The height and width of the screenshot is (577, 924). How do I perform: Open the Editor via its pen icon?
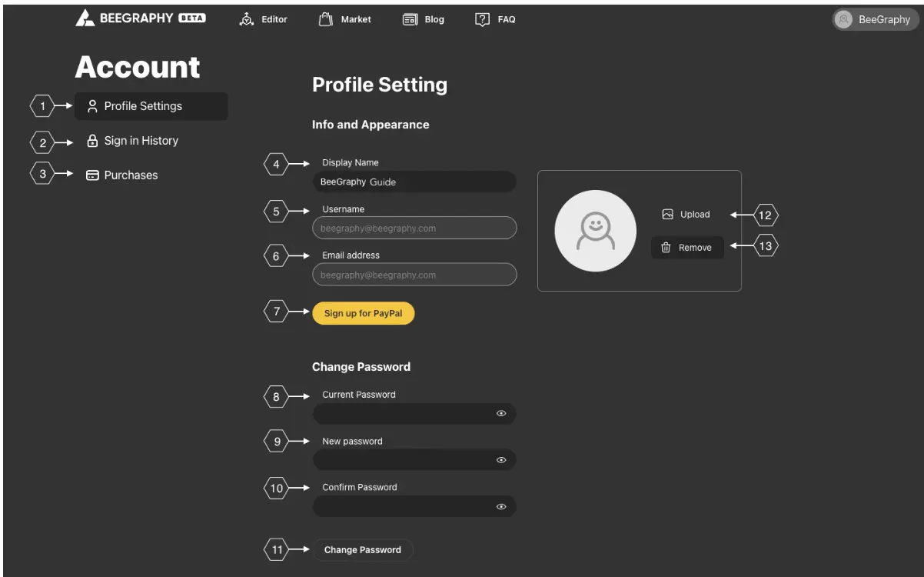tap(246, 18)
